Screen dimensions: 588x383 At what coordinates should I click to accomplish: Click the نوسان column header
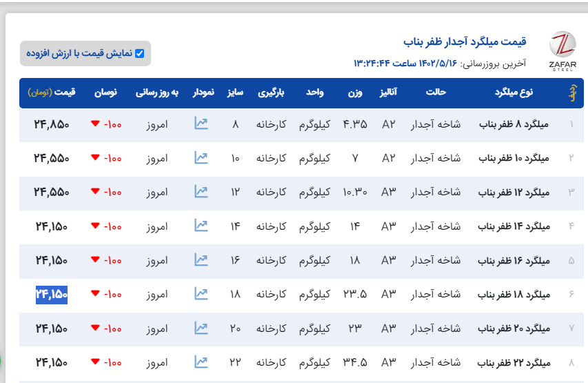coord(105,92)
